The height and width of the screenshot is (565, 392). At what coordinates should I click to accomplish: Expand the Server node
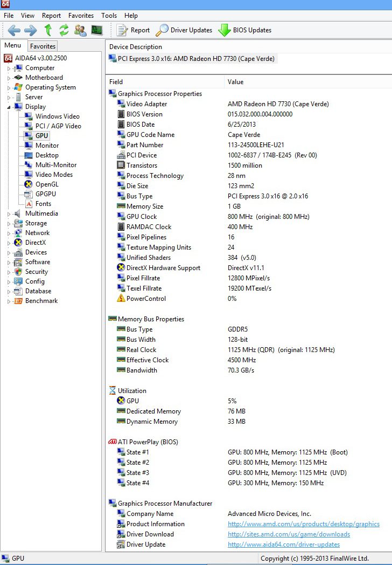(x=9, y=97)
